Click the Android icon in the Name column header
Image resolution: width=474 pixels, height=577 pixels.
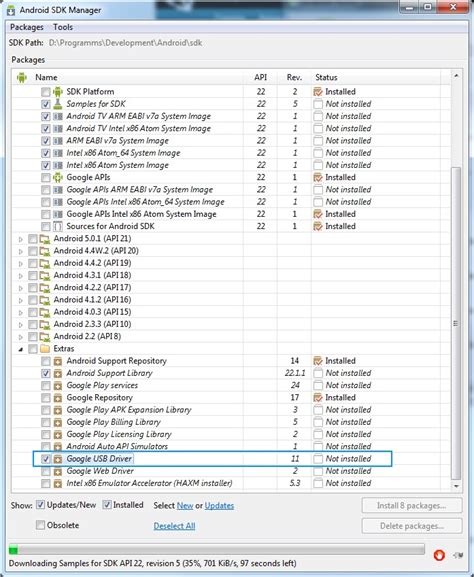22,78
